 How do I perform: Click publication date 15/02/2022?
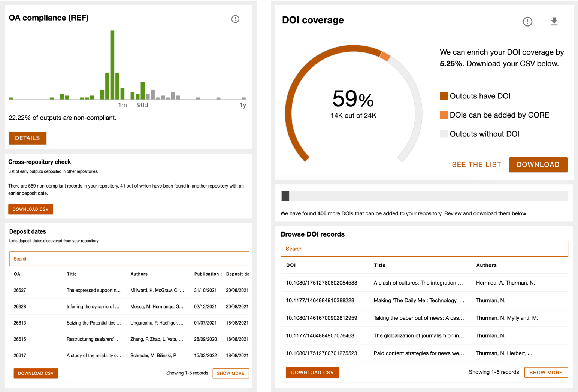click(205, 356)
